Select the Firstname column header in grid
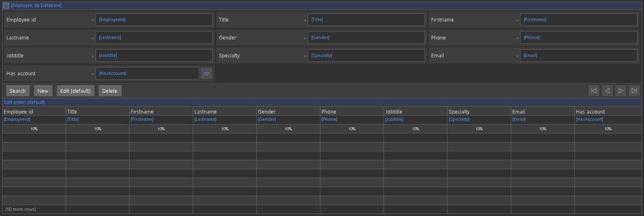Screen dimensions: 644x216 tap(161, 112)
